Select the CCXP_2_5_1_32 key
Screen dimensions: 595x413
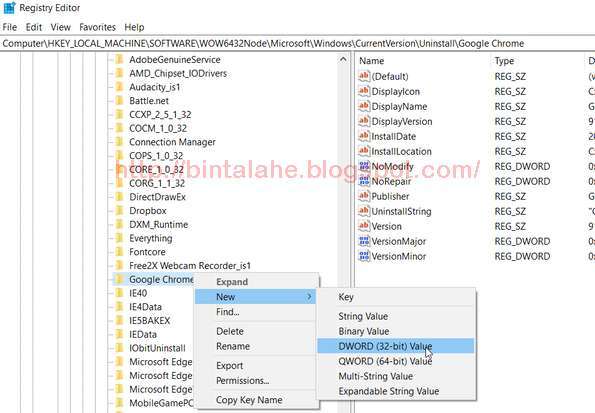coord(160,115)
